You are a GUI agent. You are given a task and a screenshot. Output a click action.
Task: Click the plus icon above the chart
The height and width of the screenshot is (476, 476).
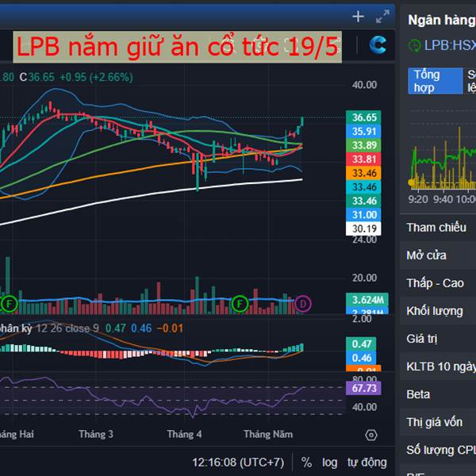tap(359, 17)
